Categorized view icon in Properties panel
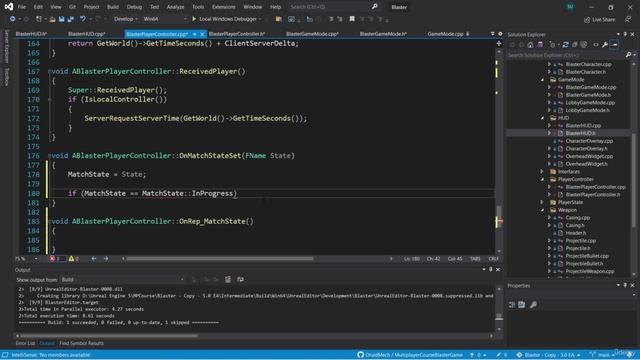The width and height of the screenshot is (640, 360). click(x=512, y=304)
